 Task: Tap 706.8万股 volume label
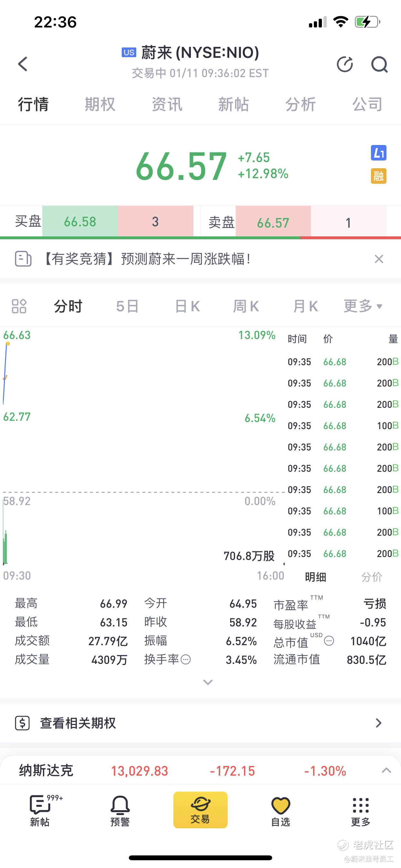tap(249, 556)
